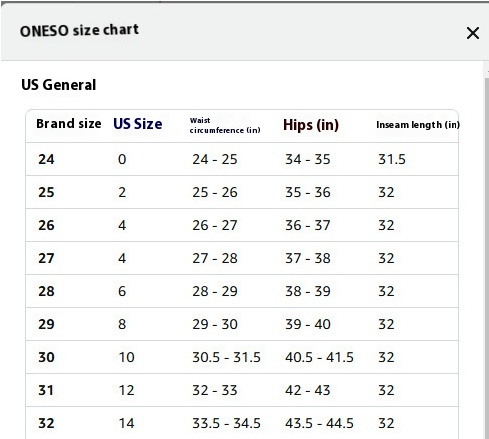
Task: Select the brand size 27 row
Action: point(242,258)
